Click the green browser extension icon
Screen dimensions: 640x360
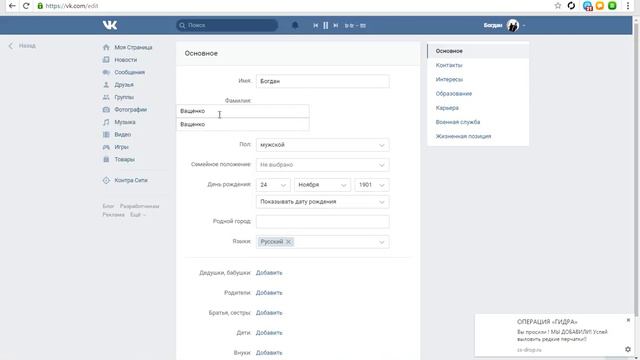[612, 5]
